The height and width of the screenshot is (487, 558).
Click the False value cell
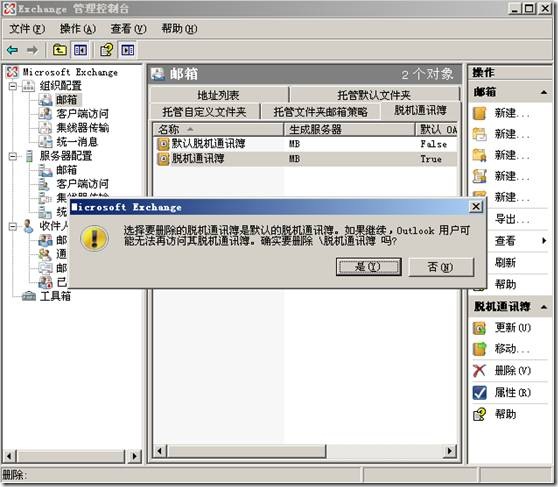(434, 144)
